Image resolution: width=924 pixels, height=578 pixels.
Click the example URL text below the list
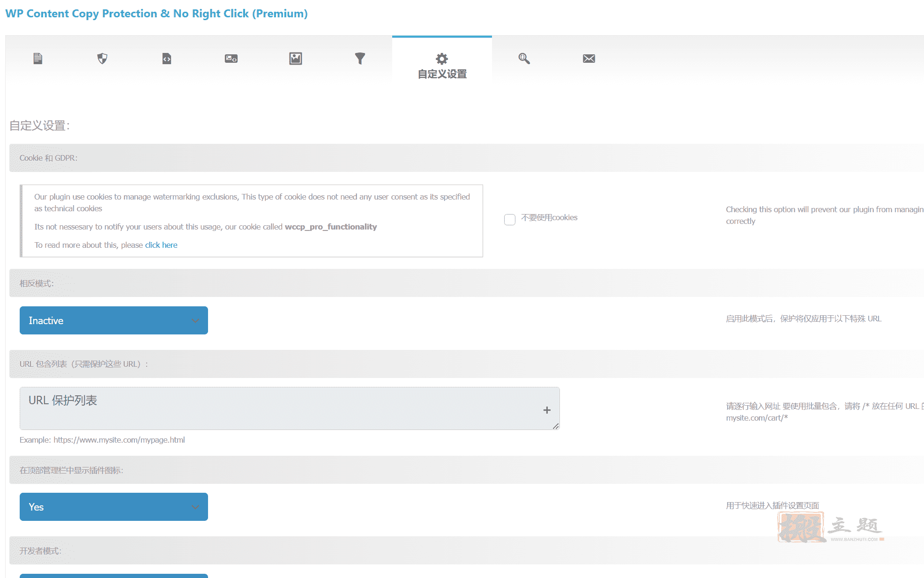(102, 440)
